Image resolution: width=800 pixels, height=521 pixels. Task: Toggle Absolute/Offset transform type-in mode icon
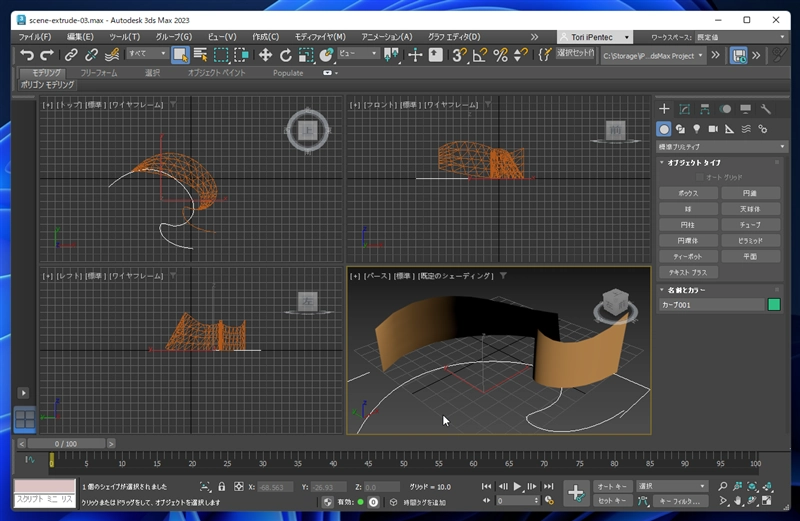pyautogui.click(x=238, y=486)
